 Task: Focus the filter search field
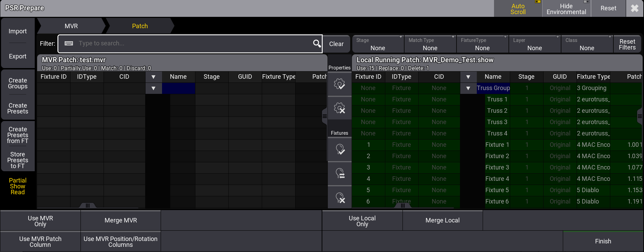[190, 44]
